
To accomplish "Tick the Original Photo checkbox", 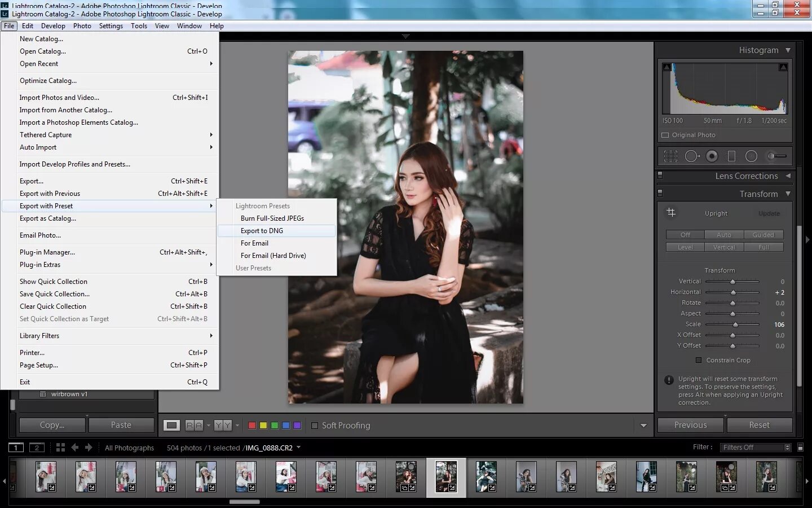I will [x=665, y=135].
